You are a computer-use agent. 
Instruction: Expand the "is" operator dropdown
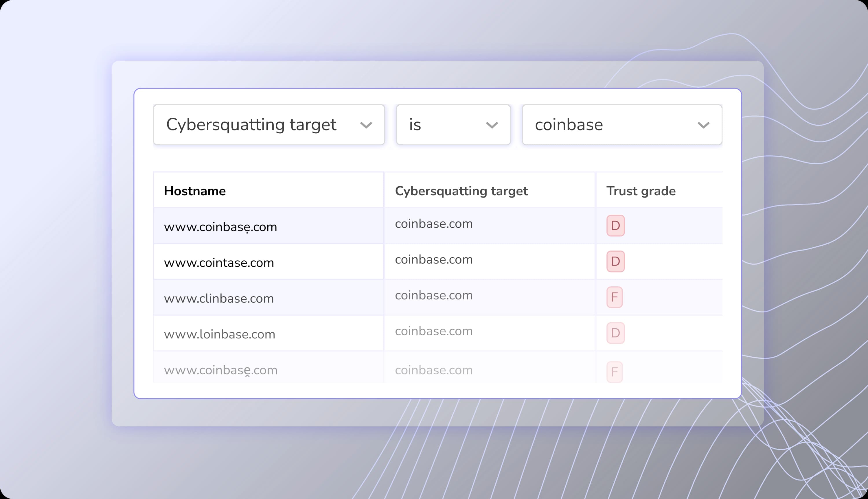click(453, 124)
